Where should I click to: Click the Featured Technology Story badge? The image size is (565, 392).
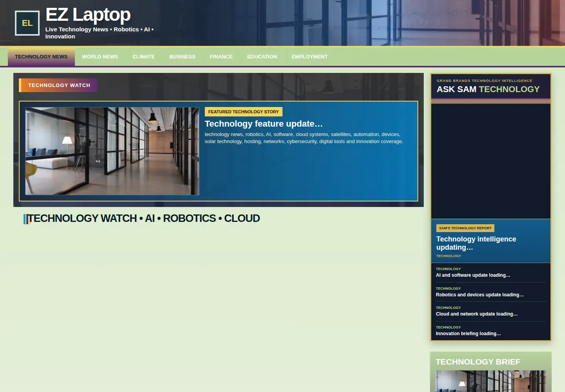tap(243, 112)
